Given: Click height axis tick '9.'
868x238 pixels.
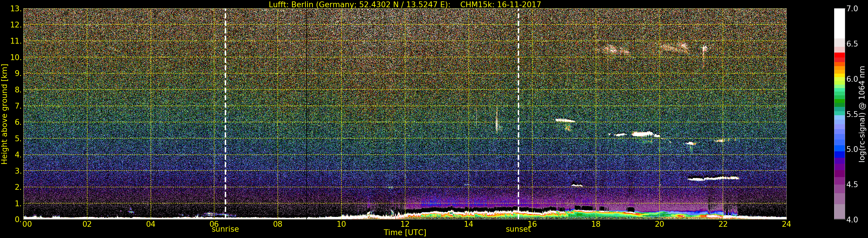Looking at the screenshot, I should 18,74.
